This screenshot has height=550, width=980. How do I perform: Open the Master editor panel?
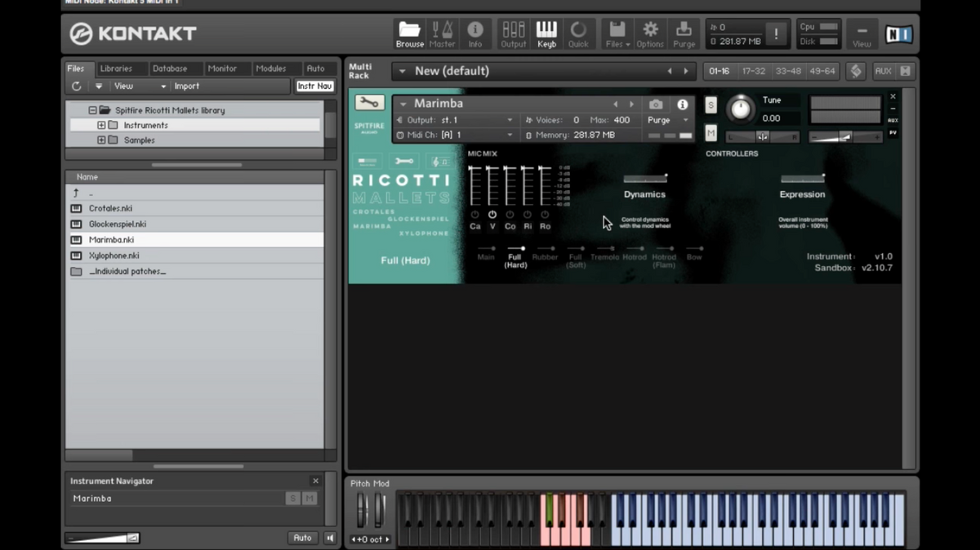442,34
